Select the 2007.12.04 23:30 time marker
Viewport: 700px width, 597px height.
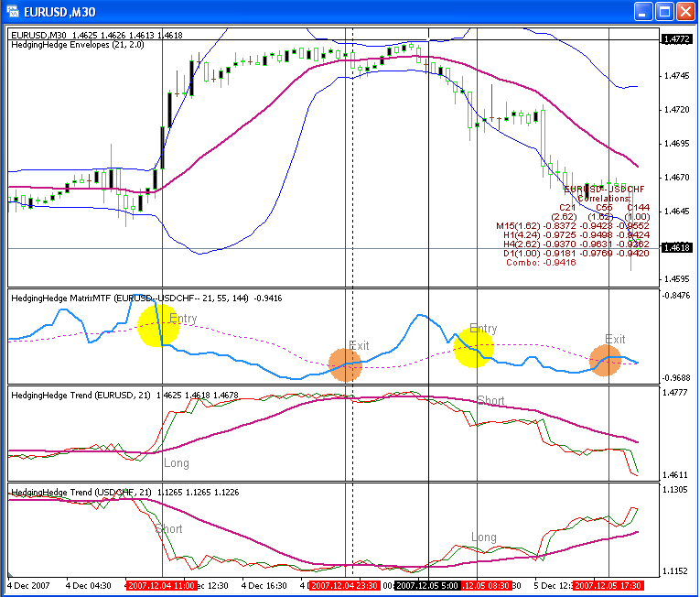(345, 585)
